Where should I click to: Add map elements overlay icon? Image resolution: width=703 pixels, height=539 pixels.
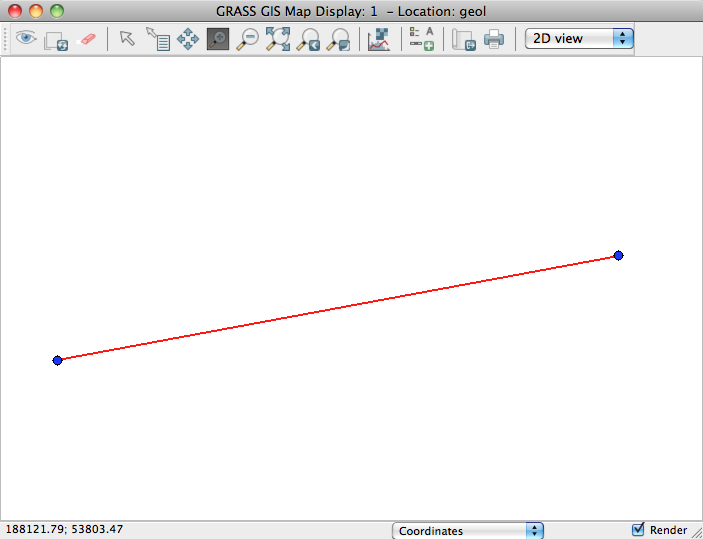click(421, 40)
